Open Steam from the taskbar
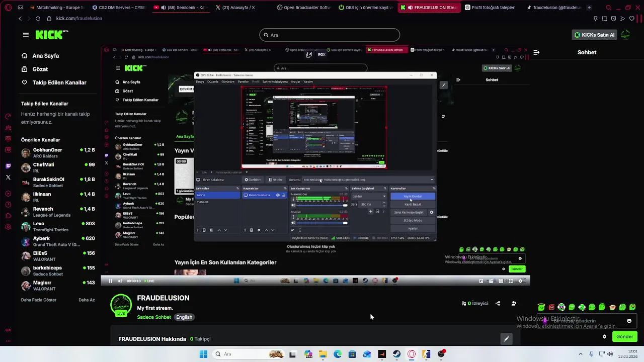 click(x=397, y=354)
